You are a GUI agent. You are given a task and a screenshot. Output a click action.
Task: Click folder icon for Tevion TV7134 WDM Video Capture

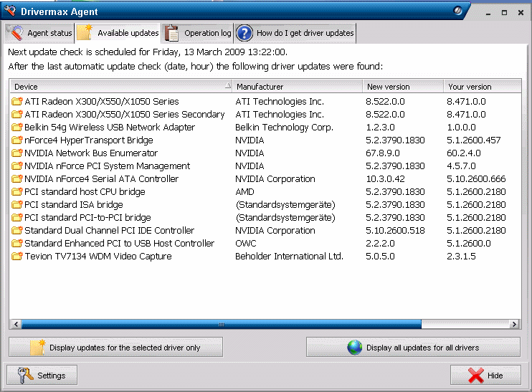[16, 256]
